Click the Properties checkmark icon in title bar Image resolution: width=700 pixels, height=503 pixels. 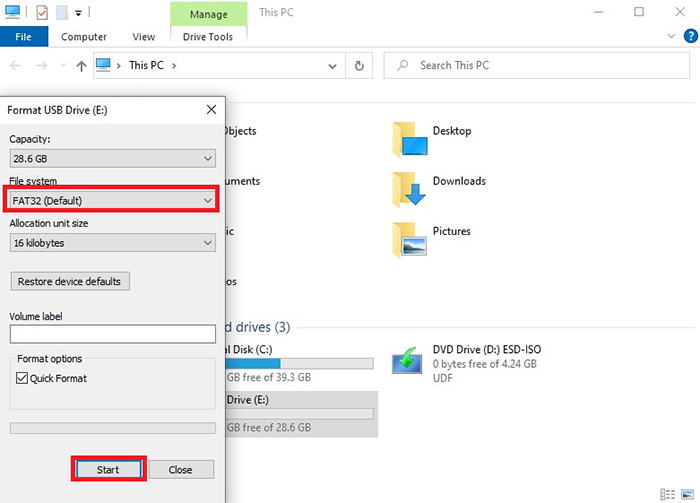pos(42,13)
